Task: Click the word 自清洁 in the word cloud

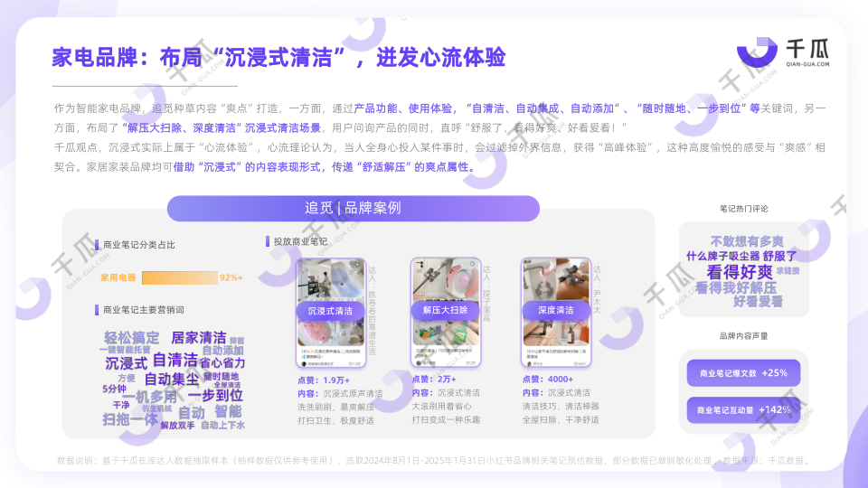Action: 175,361
